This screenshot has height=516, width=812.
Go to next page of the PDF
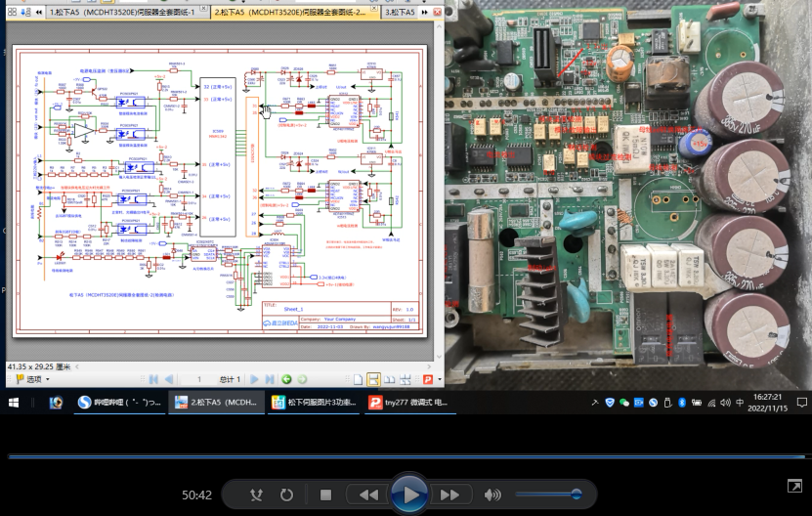click(254, 379)
